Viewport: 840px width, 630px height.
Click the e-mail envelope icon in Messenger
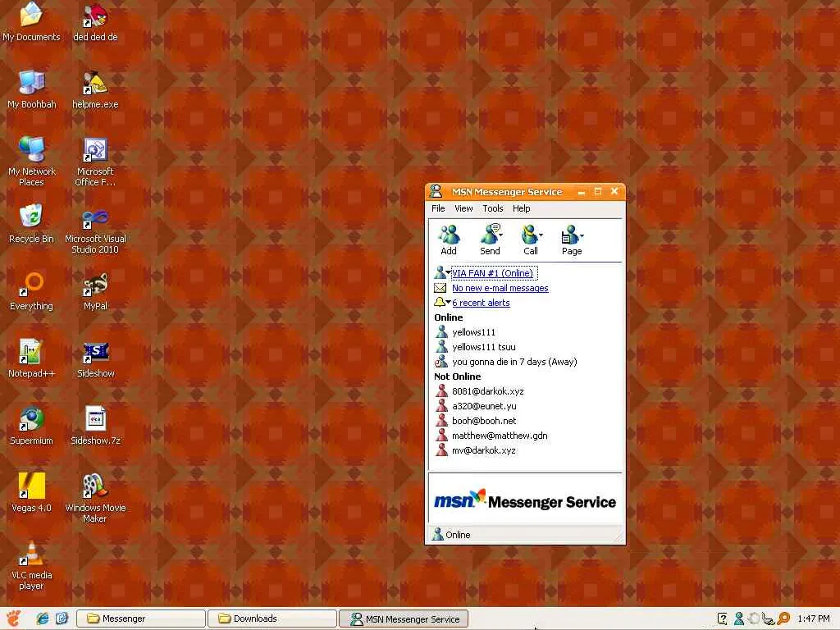pyautogui.click(x=441, y=288)
